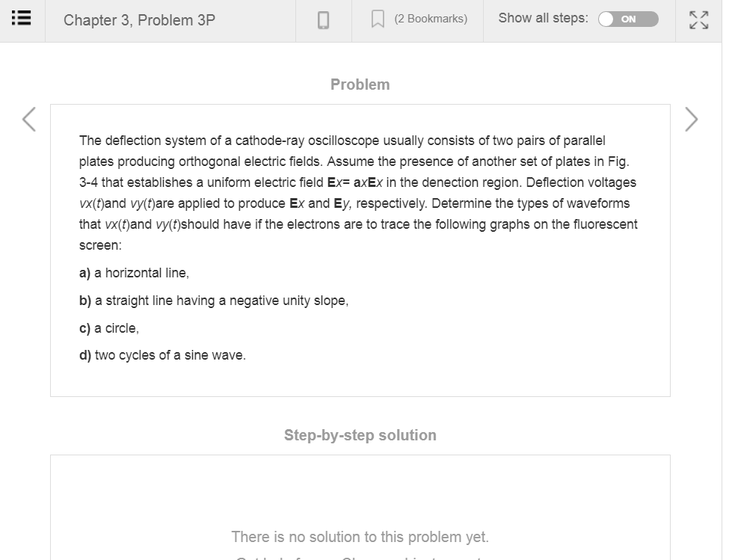Click the no solution message text

pos(360,537)
